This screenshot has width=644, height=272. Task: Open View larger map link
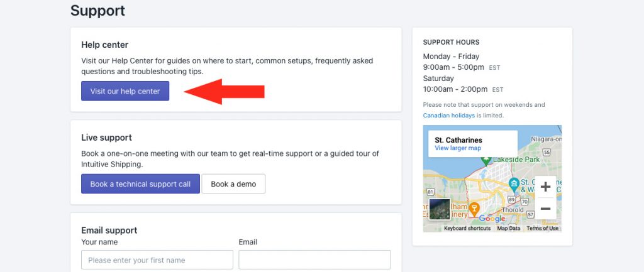coord(458,148)
